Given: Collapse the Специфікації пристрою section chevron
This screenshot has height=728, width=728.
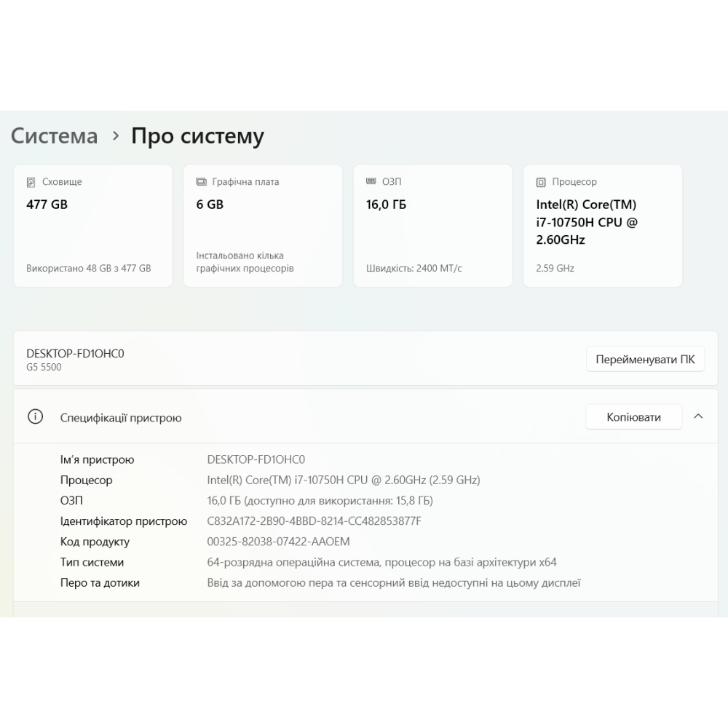Looking at the screenshot, I should tap(698, 416).
